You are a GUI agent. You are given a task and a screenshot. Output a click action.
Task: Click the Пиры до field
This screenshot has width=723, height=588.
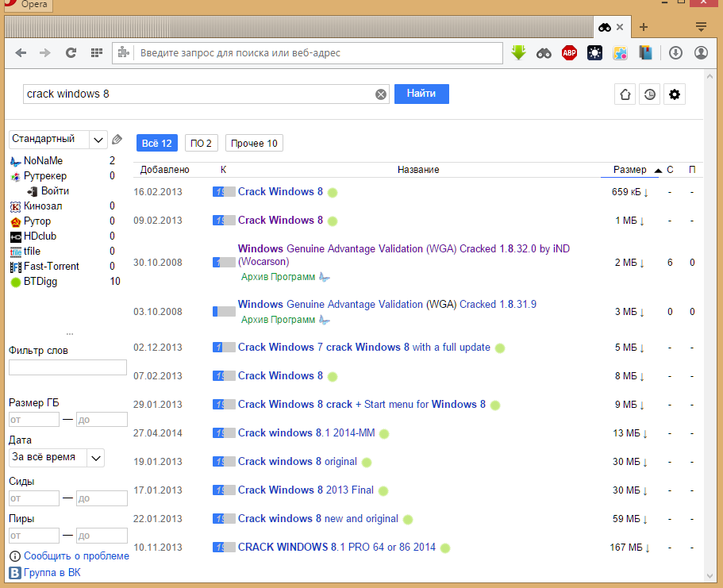[102, 536]
